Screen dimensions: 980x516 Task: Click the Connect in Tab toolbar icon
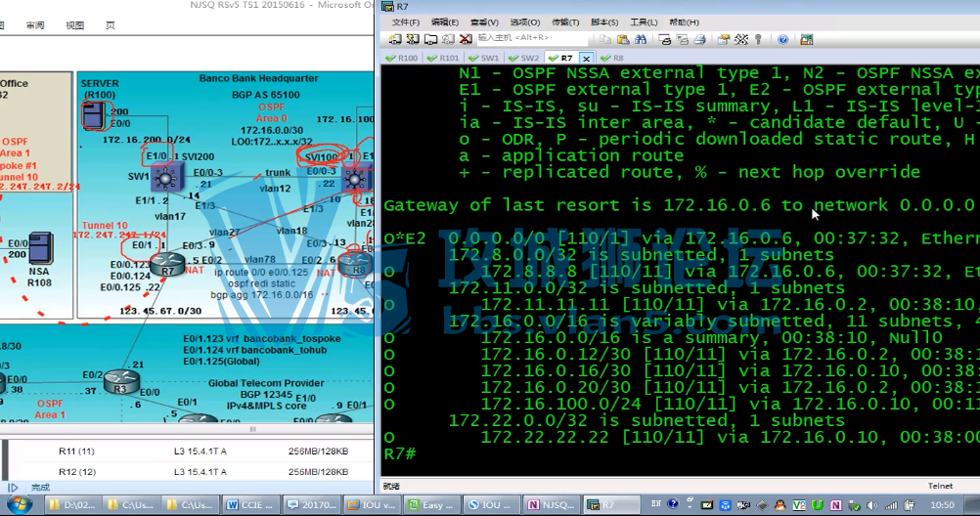[430, 39]
